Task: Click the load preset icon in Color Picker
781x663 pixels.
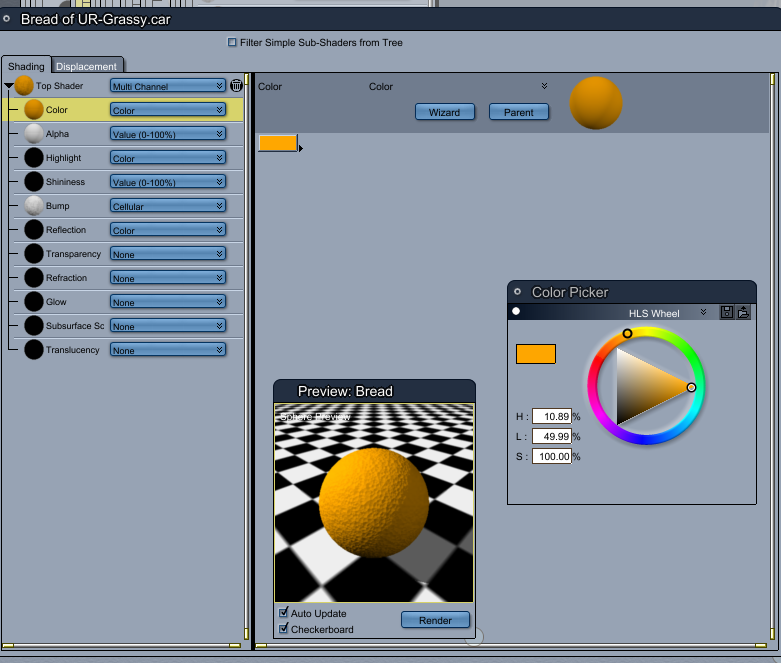Action: coord(743,312)
